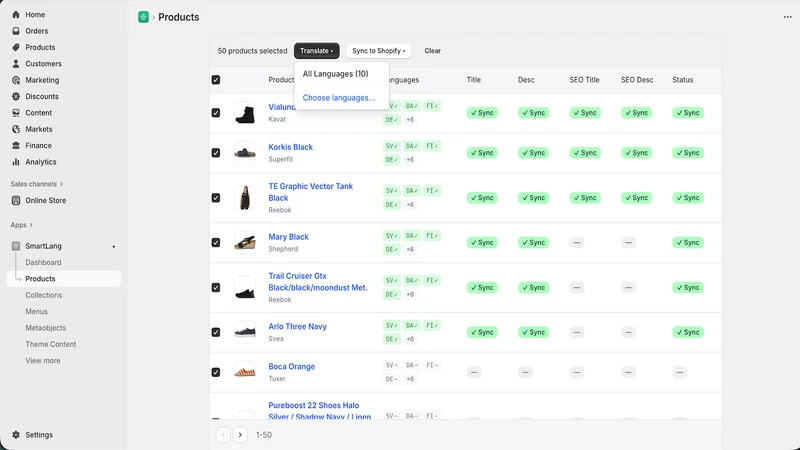Click the 1-50 pagination range text

264,435
